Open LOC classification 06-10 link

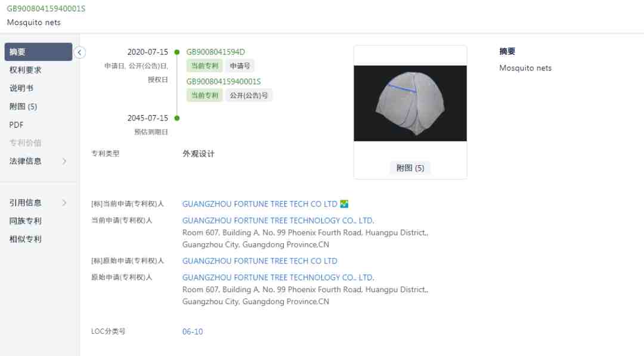tap(193, 332)
